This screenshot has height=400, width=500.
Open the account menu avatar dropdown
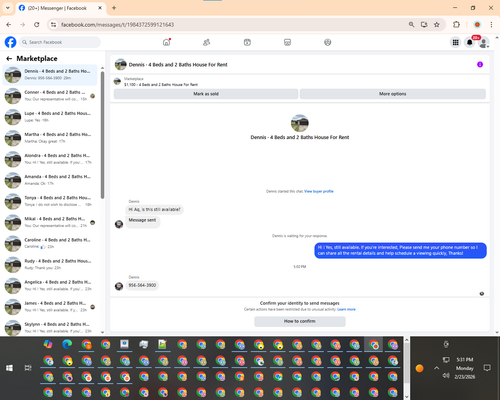484,42
